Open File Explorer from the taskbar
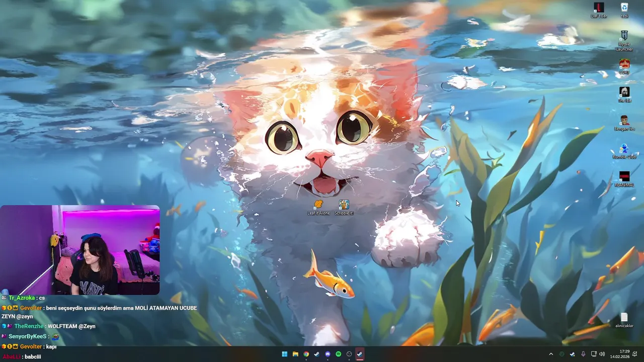This screenshot has height=362, width=644. click(295, 354)
